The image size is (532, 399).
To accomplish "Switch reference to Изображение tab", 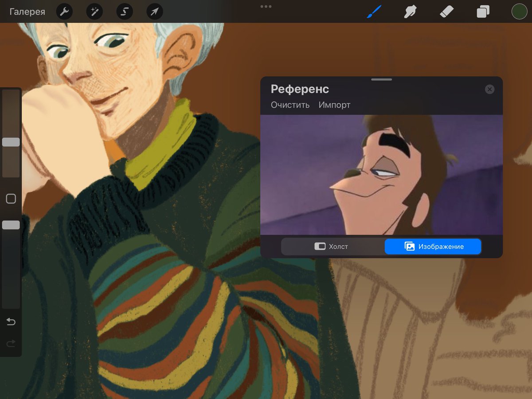I will coord(433,246).
